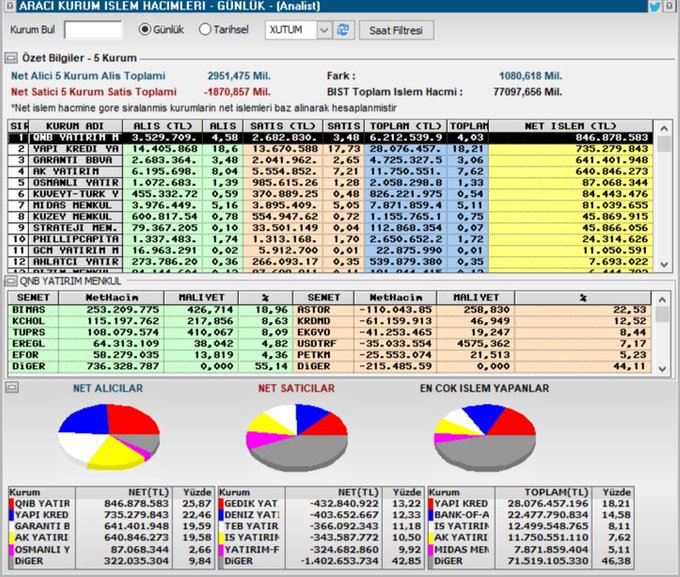This screenshot has width=680, height=577.
Task: Click the red swatch beside QNB YATIR
Action: 11,504
